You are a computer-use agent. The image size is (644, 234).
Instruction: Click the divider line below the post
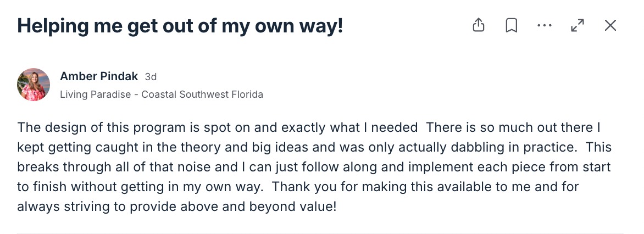click(x=320, y=233)
